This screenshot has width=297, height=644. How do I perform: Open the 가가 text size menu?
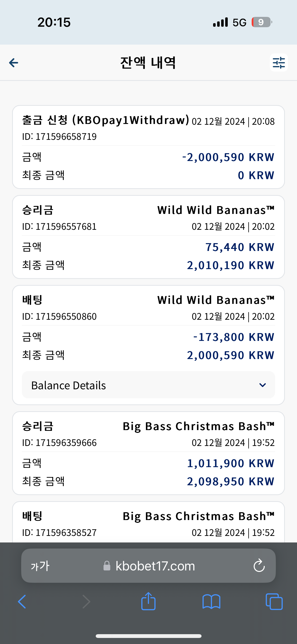(x=40, y=566)
